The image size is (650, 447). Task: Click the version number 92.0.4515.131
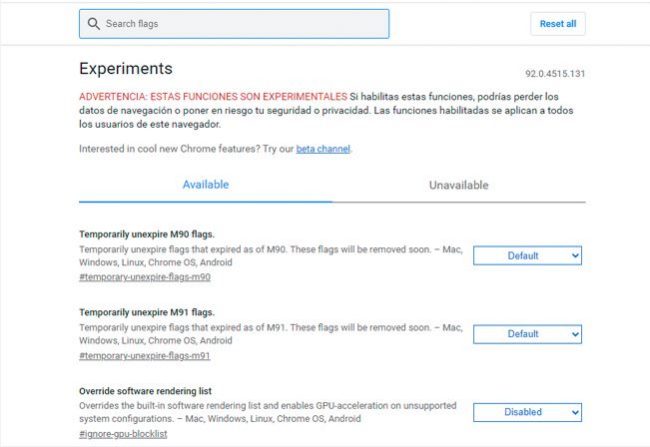tap(555, 74)
